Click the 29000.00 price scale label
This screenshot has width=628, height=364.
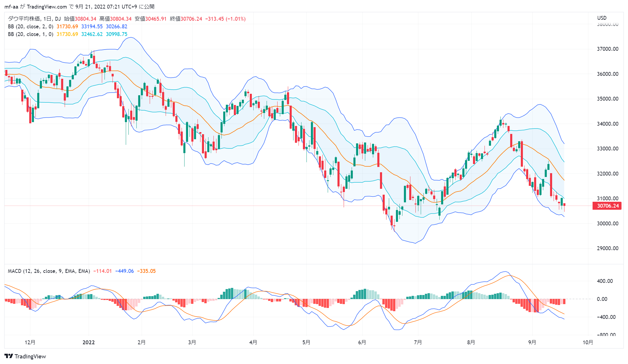click(x=608, y=248)
